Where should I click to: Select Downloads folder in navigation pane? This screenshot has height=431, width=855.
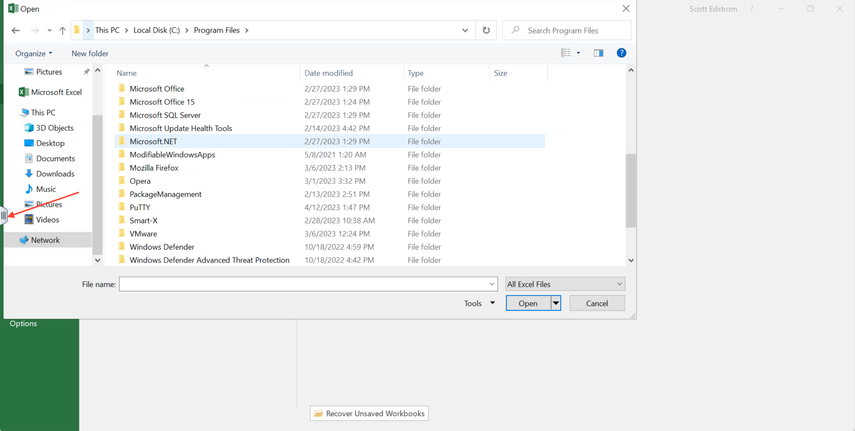pos(55,174)
